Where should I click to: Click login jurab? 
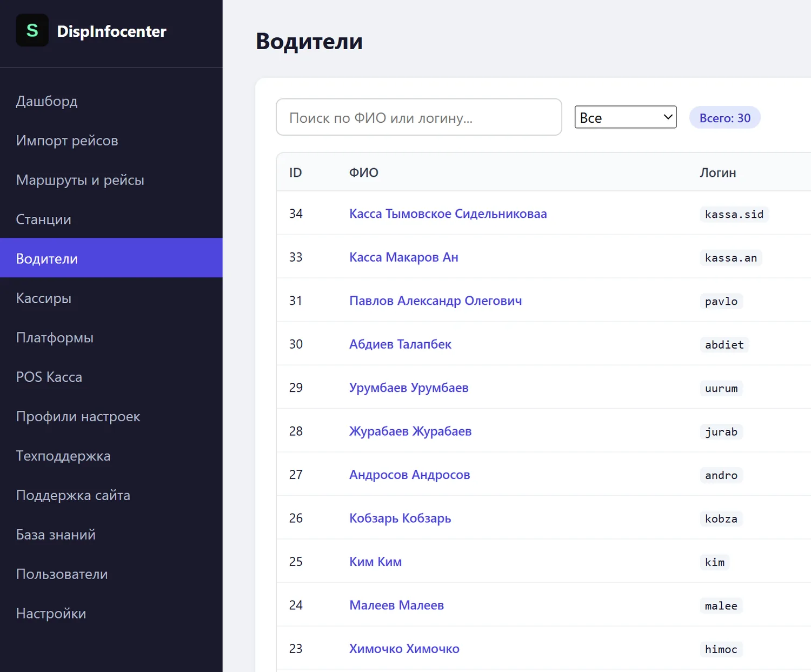[721, 432]
